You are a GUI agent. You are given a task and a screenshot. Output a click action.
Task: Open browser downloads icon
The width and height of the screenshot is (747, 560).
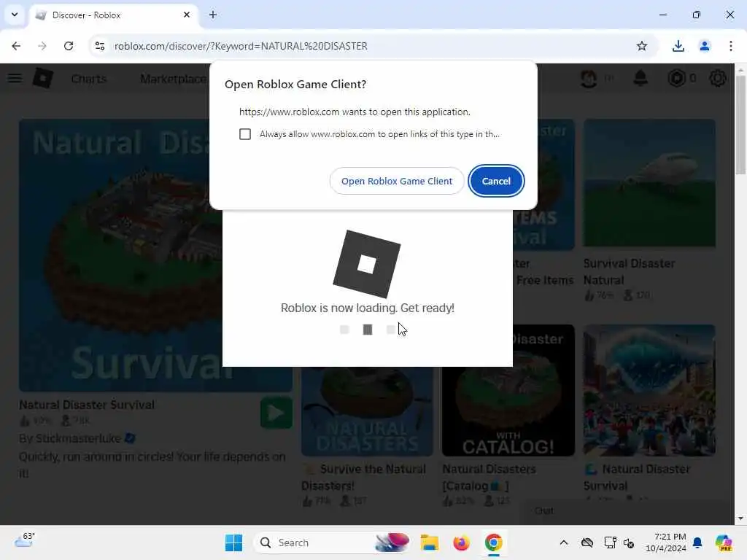[x=678, y=46]
